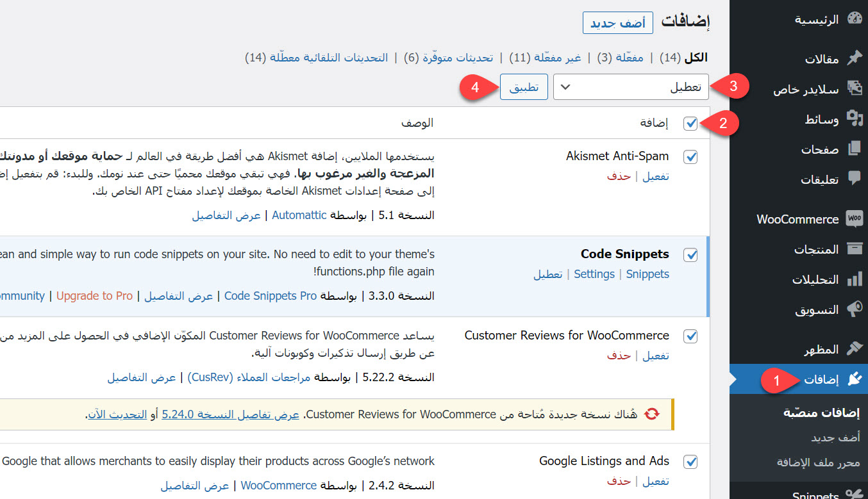This screenshot has height=499, width=868.
Task: Click the Apply bulk action button
Action: (524, 87)
